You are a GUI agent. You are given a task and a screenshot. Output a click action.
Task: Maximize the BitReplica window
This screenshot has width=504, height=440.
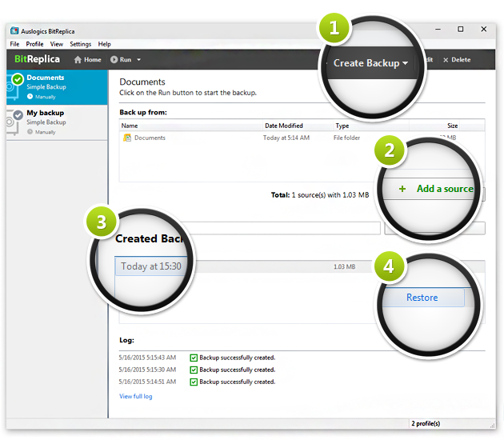pyautogui.click(x=461, y=30)
